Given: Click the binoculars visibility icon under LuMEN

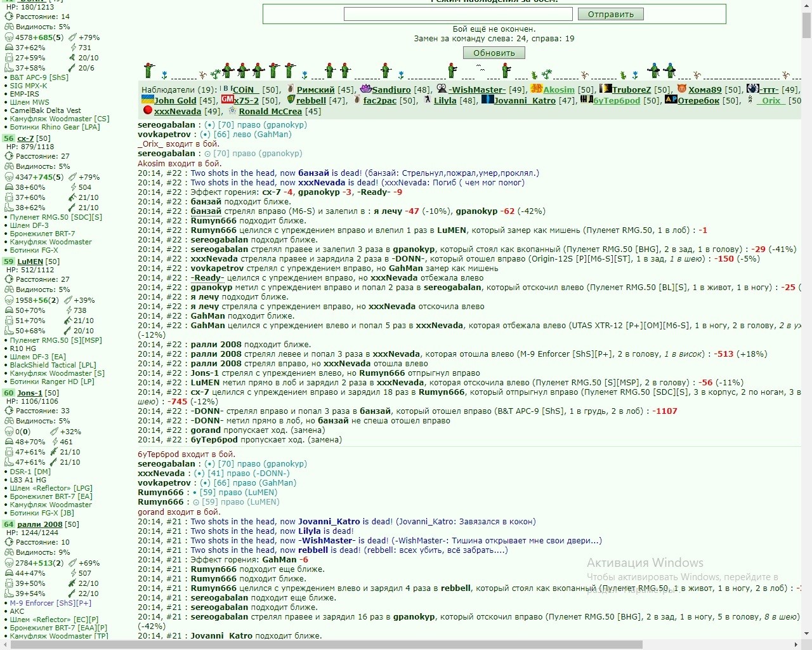Looking at the screenshot, I should [x=9, y=289].
